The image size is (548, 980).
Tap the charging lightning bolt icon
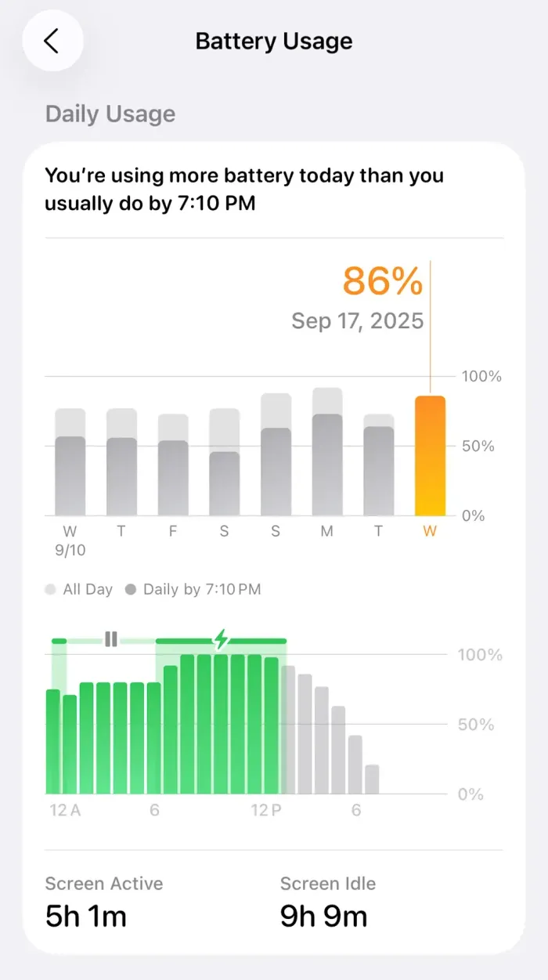(x=222, y=640)
